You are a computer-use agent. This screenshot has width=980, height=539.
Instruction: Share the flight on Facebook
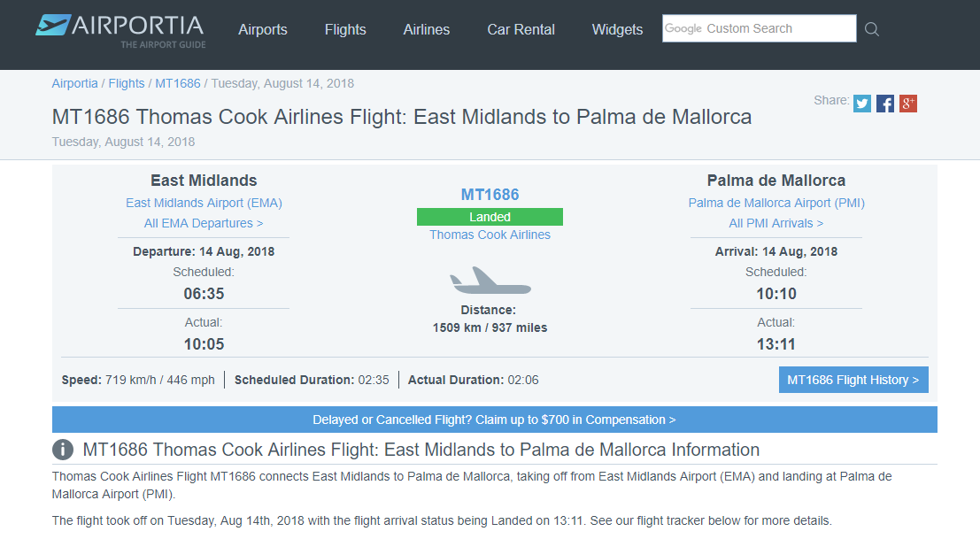(885, 104)
